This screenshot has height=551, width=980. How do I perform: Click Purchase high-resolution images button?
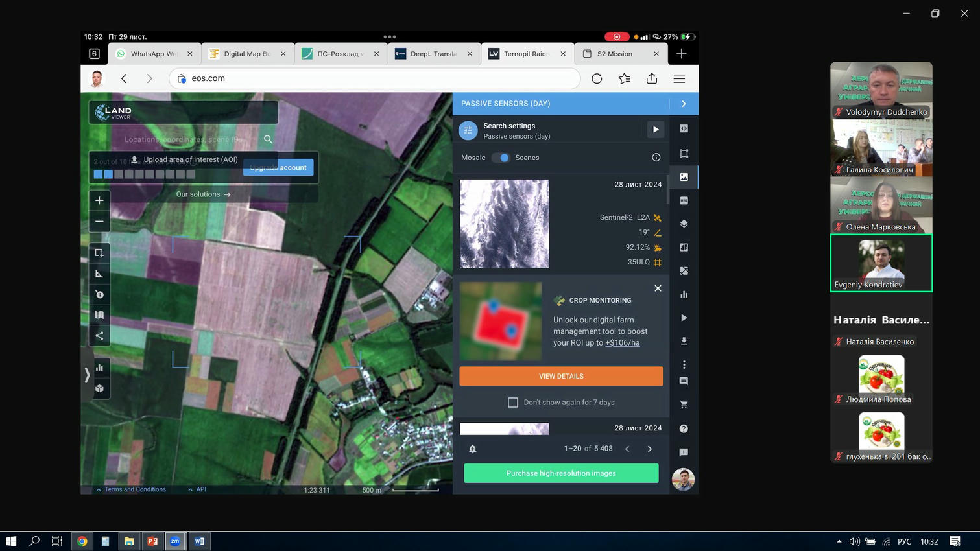(x=561, y=473)
